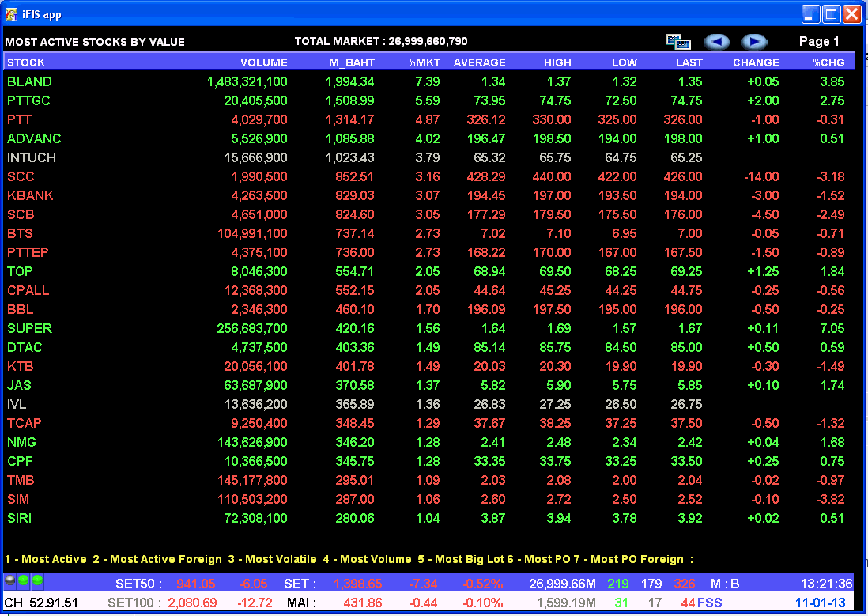868x616 pixels.
Task: Select the TOP stock symbol
Action: pyautogui.click(x=20, y=271)
